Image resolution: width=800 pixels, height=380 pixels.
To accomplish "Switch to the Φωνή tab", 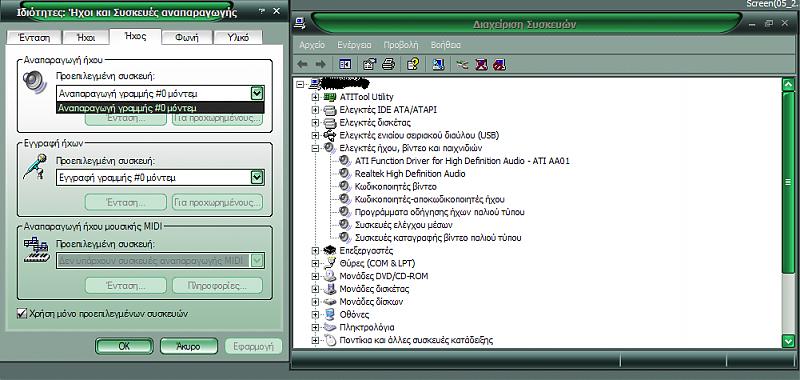I will (x=186, y=37).
